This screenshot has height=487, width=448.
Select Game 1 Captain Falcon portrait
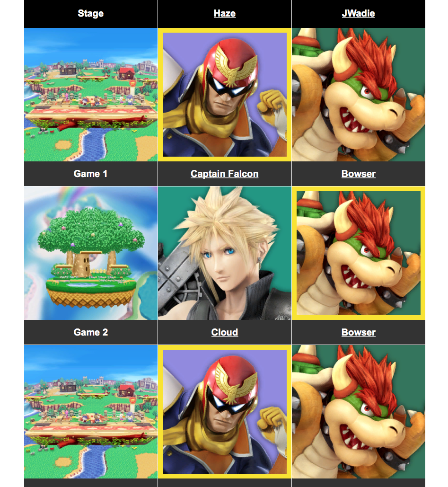224,95
